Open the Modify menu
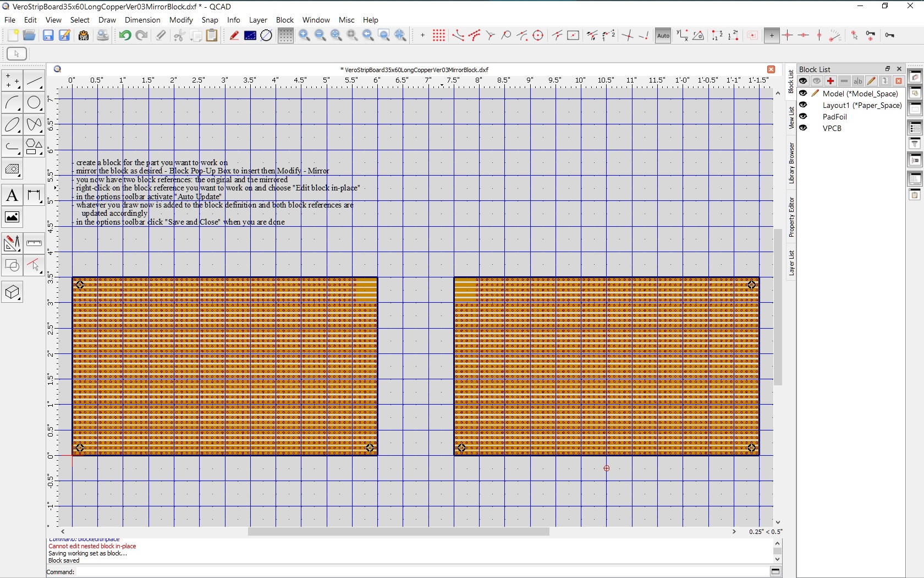 [181, 20]
